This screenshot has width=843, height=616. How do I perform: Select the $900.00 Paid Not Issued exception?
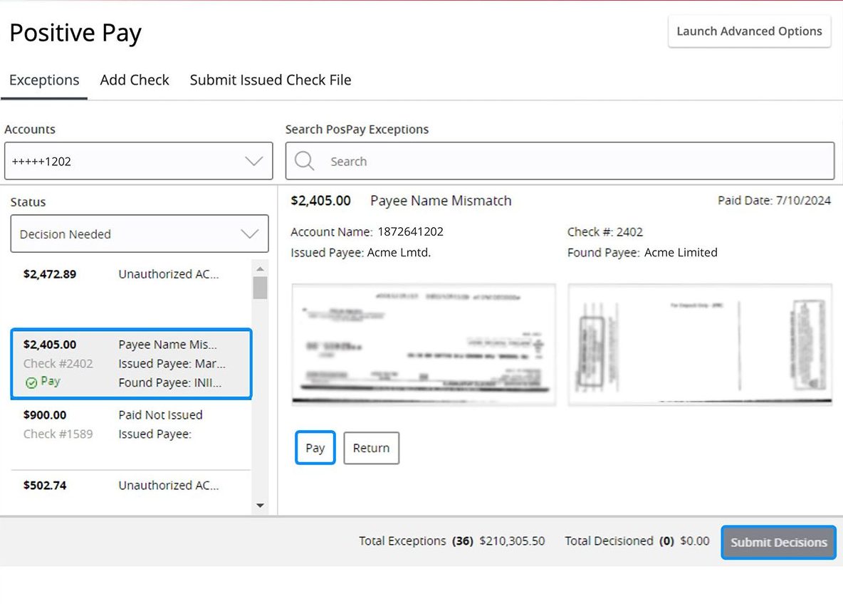[130, 434]
